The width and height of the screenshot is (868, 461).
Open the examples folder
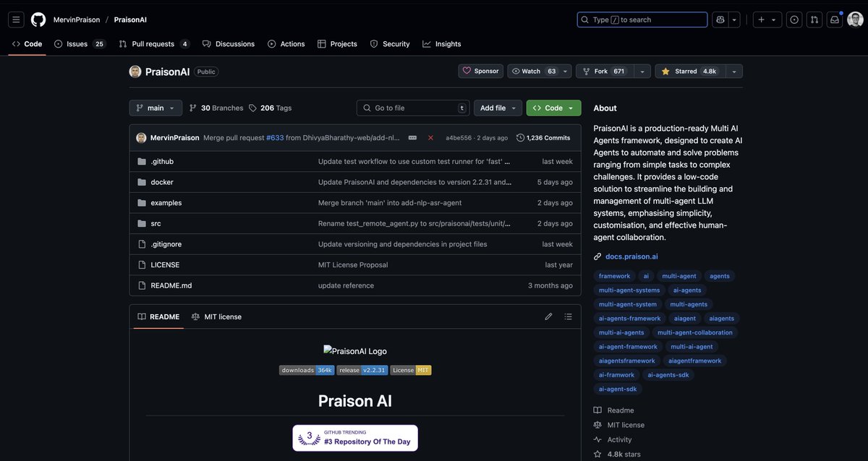[x=166, y=202]
